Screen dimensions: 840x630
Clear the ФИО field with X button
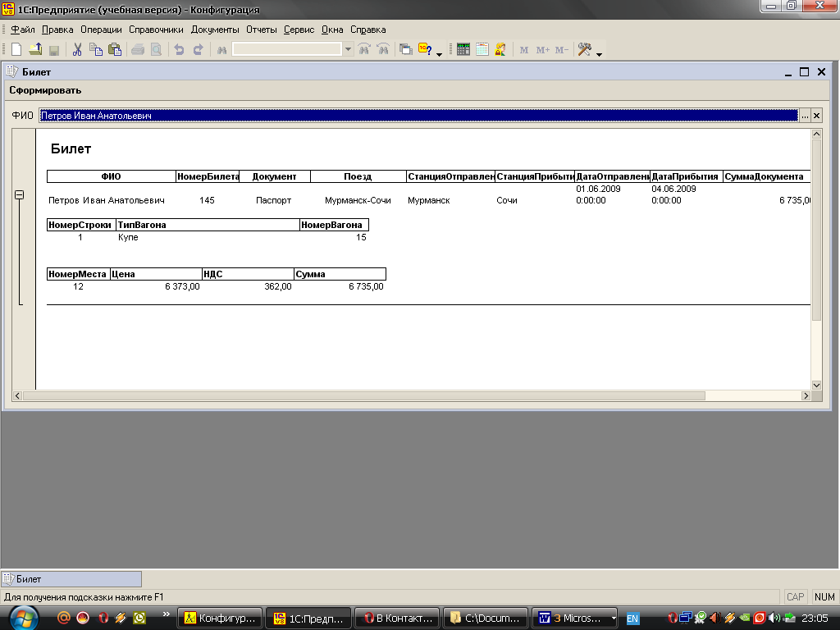(816, 116)
